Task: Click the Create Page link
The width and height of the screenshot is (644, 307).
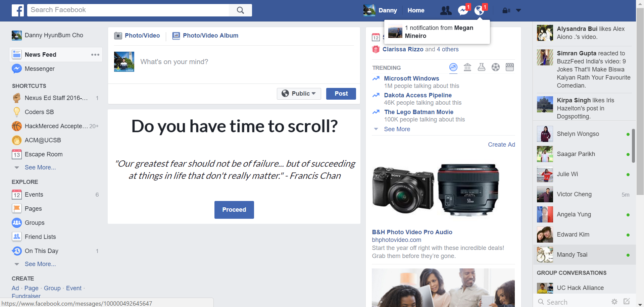Action: [31, 288]
